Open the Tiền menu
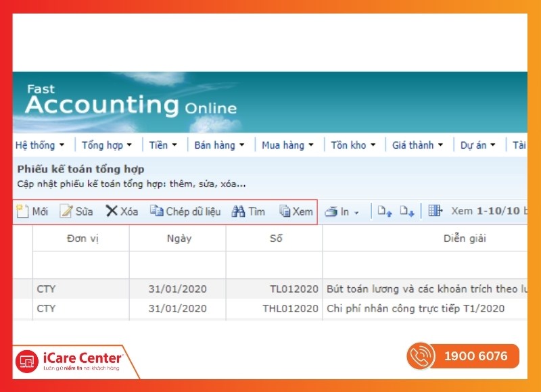 click(x=163, y=145)
